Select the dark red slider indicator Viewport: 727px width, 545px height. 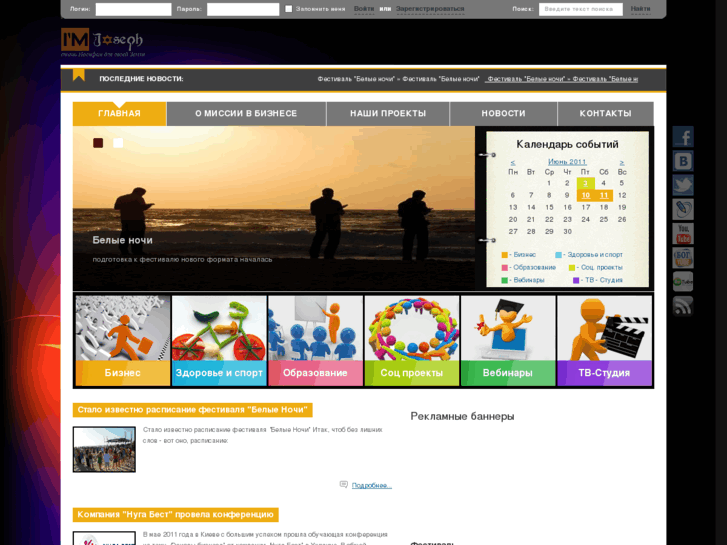[98, 143]
